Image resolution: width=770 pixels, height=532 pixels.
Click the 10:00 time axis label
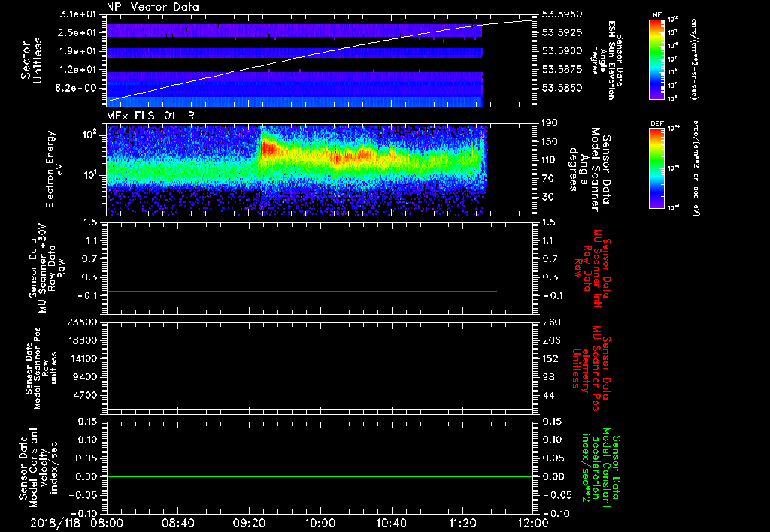tap(320, 523)
